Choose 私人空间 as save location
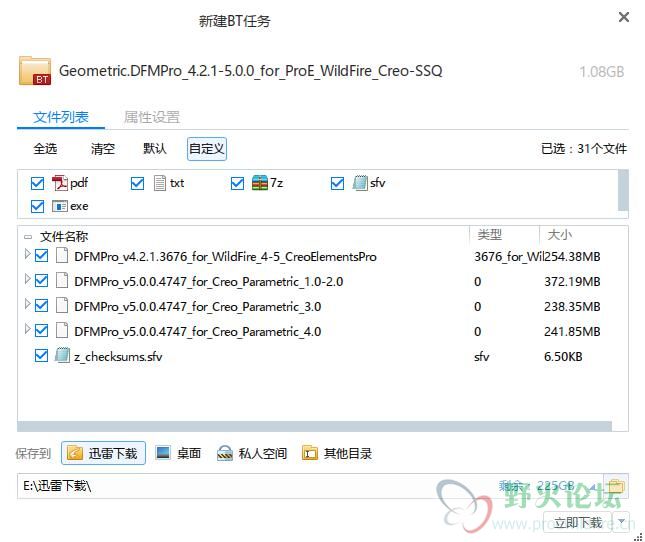The width and height of the screenshot is (645, 542). [252, 453]
